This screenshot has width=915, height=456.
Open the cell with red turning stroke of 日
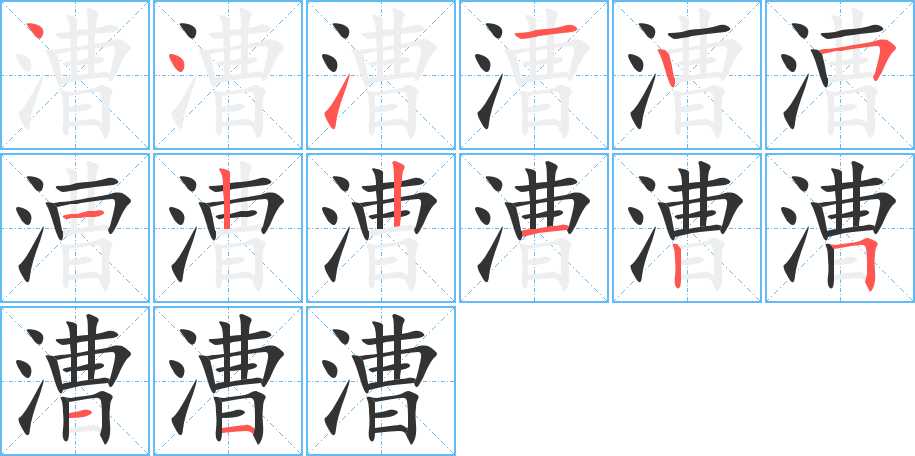[840, 228]
